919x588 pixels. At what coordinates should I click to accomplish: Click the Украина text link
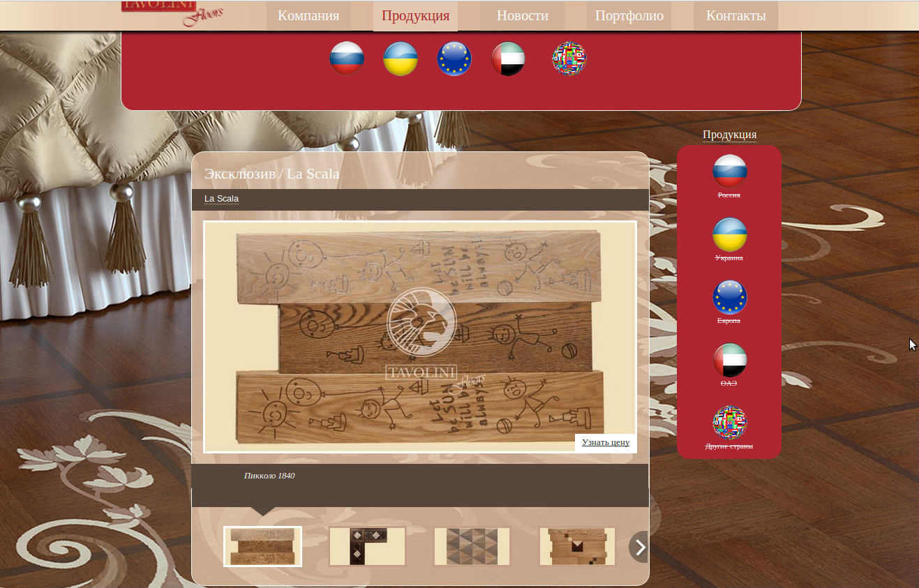729,258
